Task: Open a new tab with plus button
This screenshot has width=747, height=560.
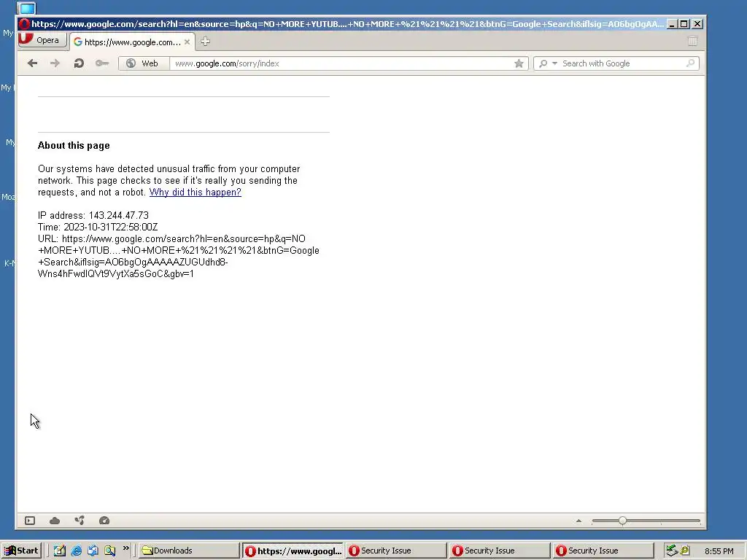Action: coord(205,42)
